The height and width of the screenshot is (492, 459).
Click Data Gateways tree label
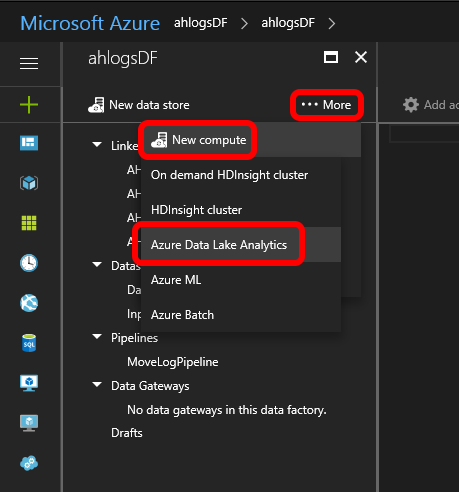(x=150, y=386)
